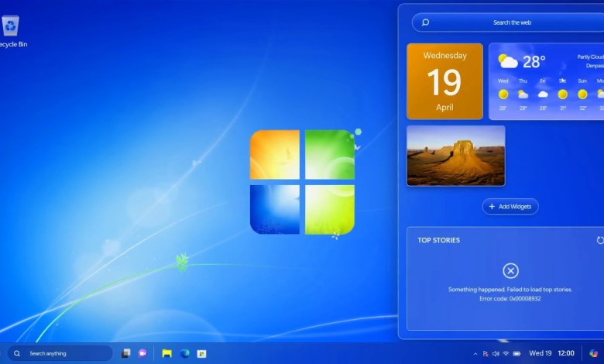Click the current weather partly cloudy icon
The height and width of the screenshot is (364, 604).
click(x=508, y=61)
